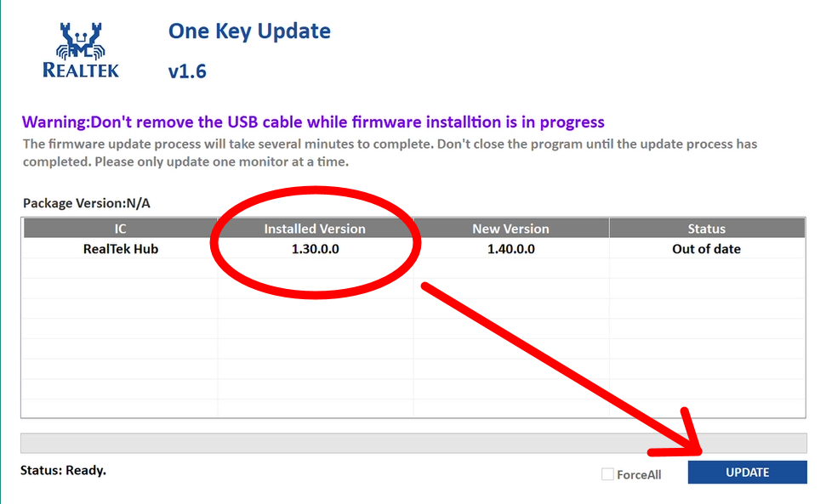Select the RealTek Hub row cell

tap(120, 249)
